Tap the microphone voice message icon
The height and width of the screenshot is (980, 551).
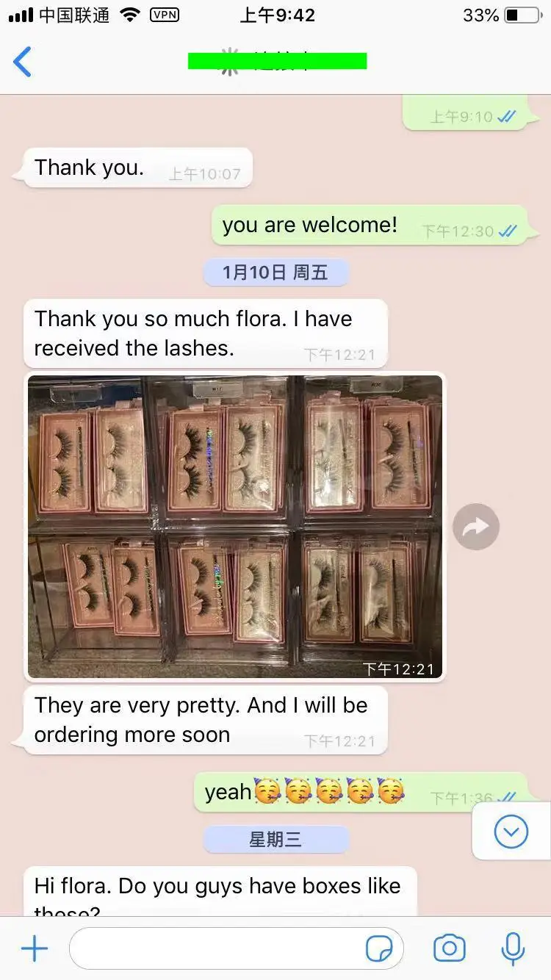513,948
